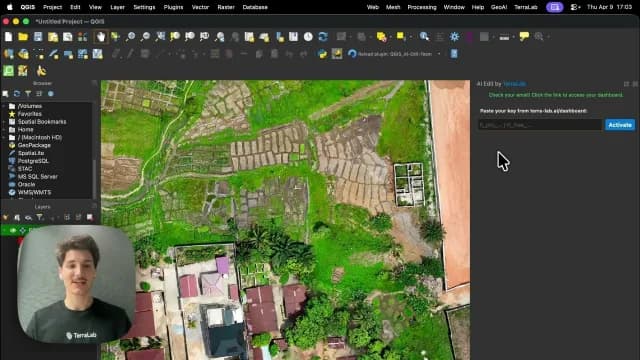The width and height of the screenshot is (640, 360).
Task: Open the TerraLab menu
Action: 526,7
